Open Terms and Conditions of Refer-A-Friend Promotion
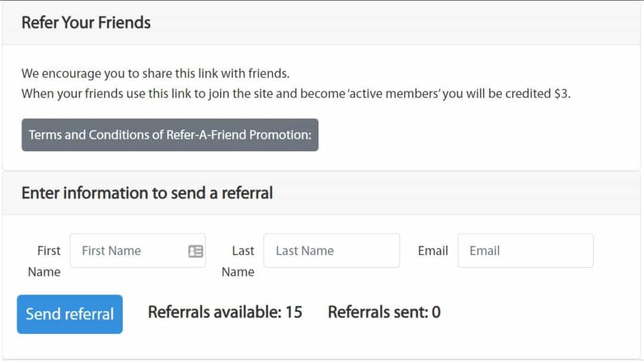Screen dimensions: 644x363 point(170,135)
